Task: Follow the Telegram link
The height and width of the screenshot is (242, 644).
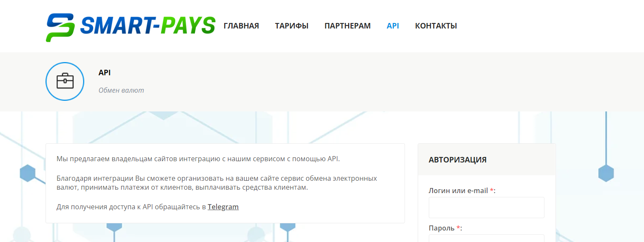Action: [223, 207]
